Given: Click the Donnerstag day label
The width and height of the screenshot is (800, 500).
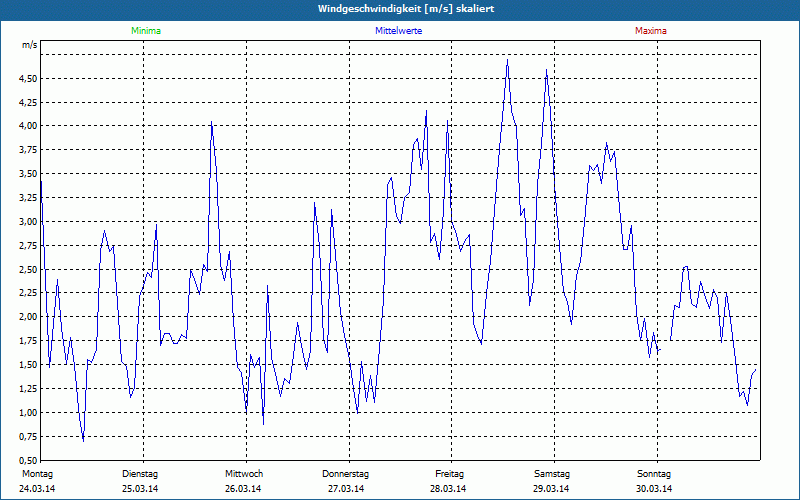Looking at the screenshot, I should click(345, 474).
